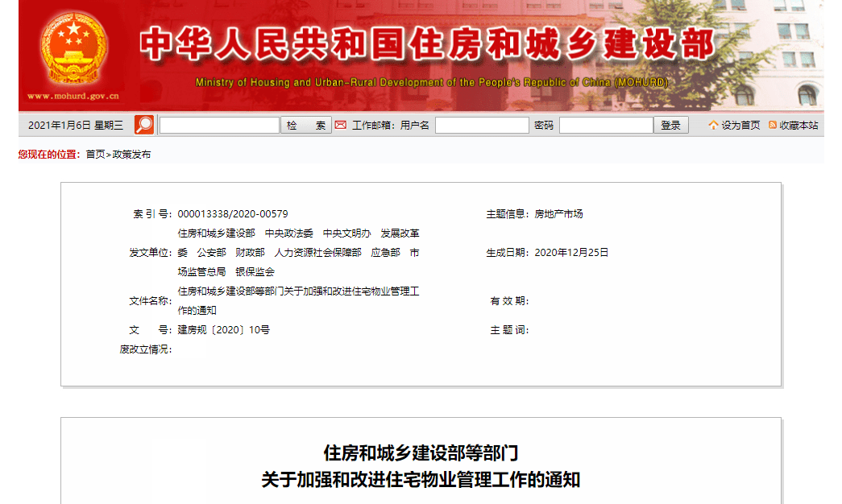This screenshot has width=842, height=504.
Task: Open 政策发布 in the breadcrumb
Action: click(131, 155)
